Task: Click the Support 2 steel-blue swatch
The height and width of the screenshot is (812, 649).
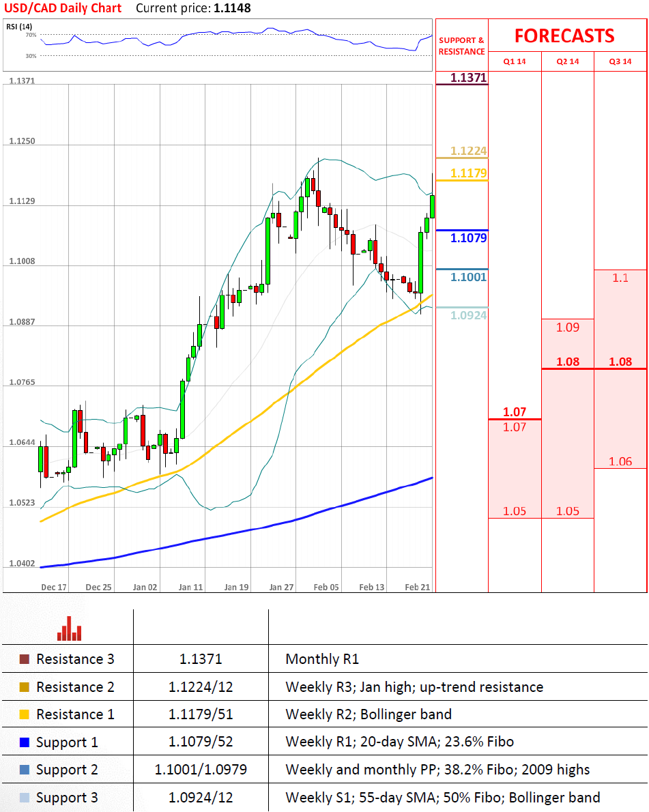Action: pos(25,770)
